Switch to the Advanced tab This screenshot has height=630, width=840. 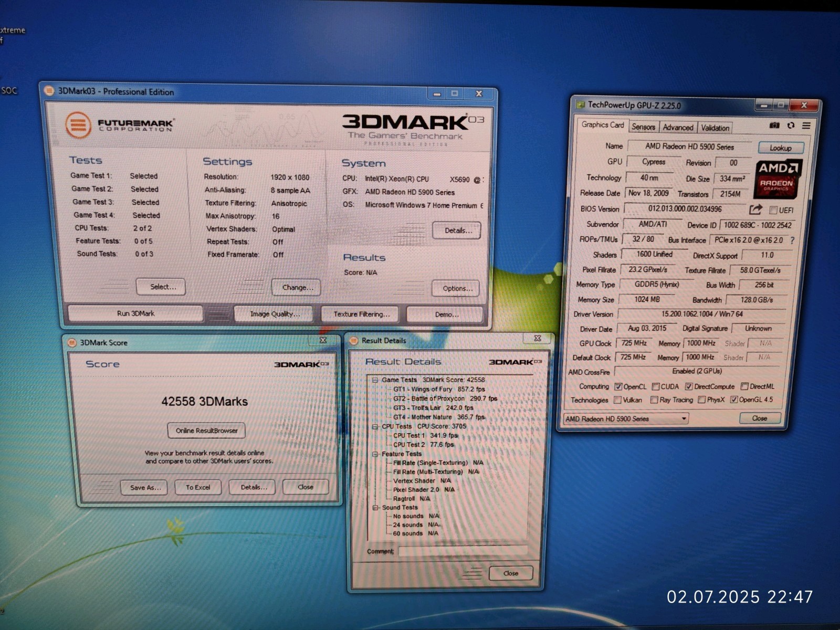coord(678,128)
